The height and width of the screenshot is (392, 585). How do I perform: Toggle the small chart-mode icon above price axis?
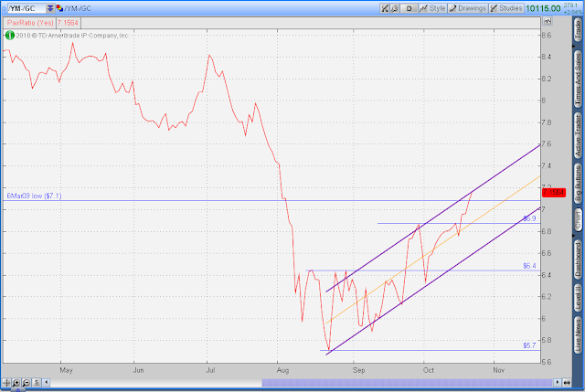548,21
